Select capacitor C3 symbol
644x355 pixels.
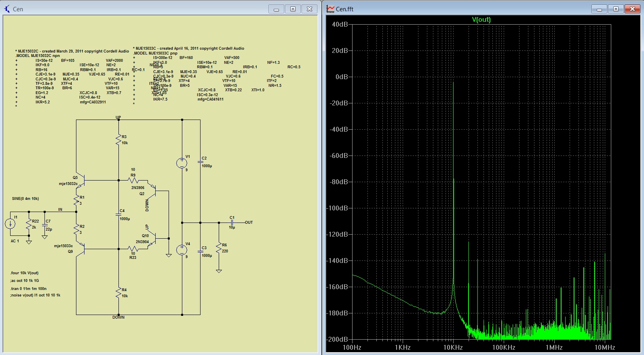tap(200, 251)
